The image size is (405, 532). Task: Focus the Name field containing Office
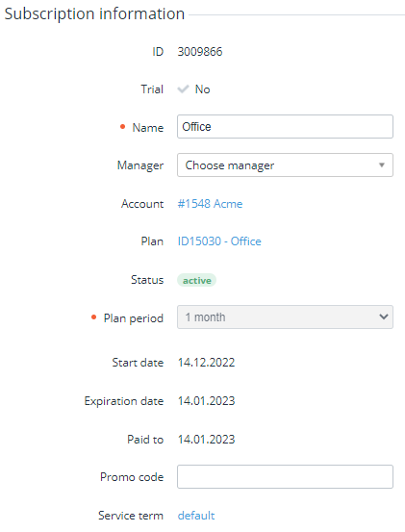tap(285, 127)
